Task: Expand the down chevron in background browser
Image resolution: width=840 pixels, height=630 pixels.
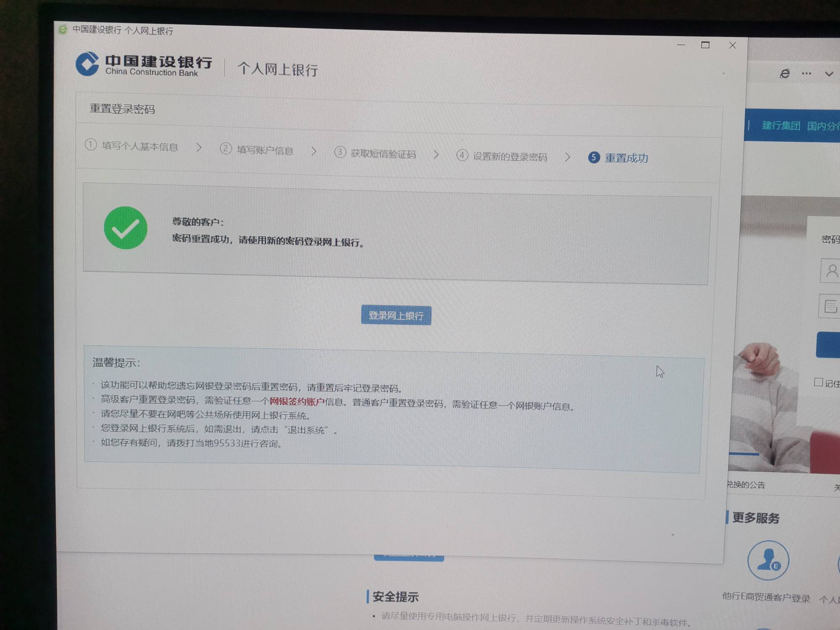Action: point(829,74)
